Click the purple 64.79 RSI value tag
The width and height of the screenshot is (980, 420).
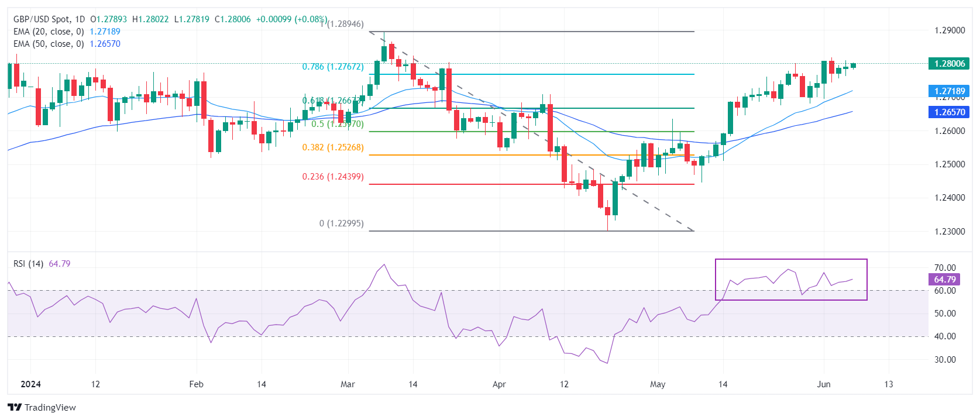(944, 280)
